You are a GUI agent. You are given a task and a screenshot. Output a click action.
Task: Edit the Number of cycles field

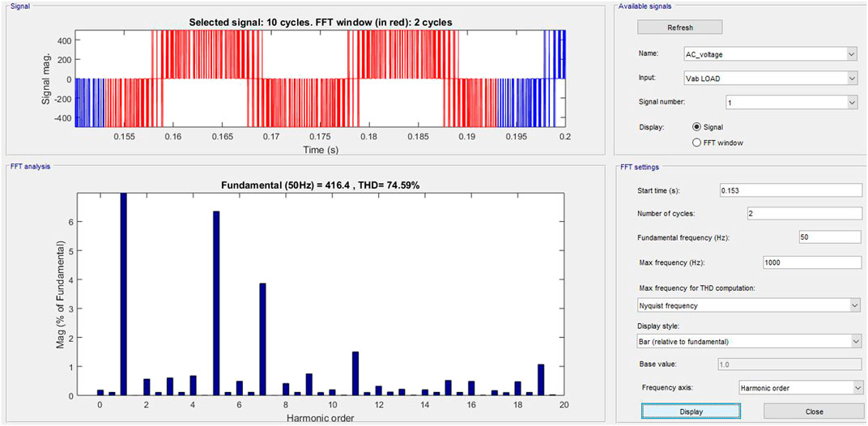click(x=804, y=213)
